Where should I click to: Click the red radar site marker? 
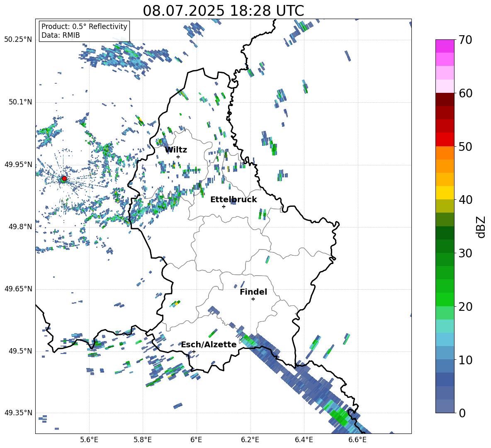coord(64,179)
